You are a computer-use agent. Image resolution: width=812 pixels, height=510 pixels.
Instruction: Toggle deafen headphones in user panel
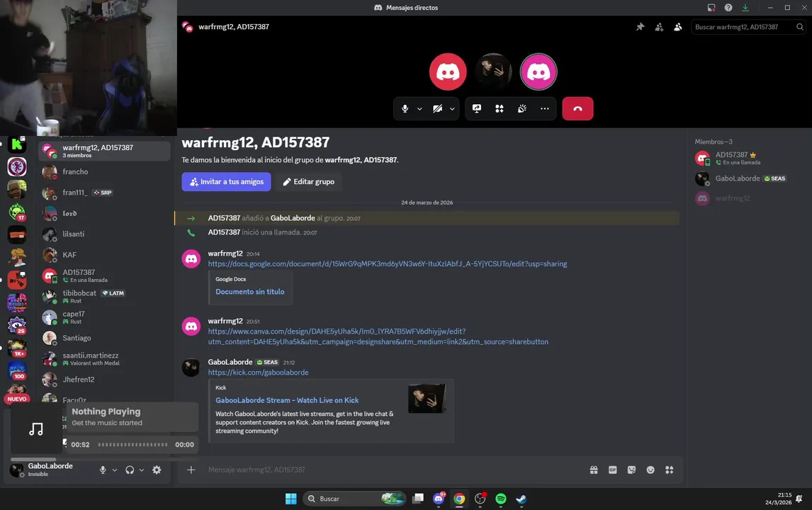coord(130,470)
